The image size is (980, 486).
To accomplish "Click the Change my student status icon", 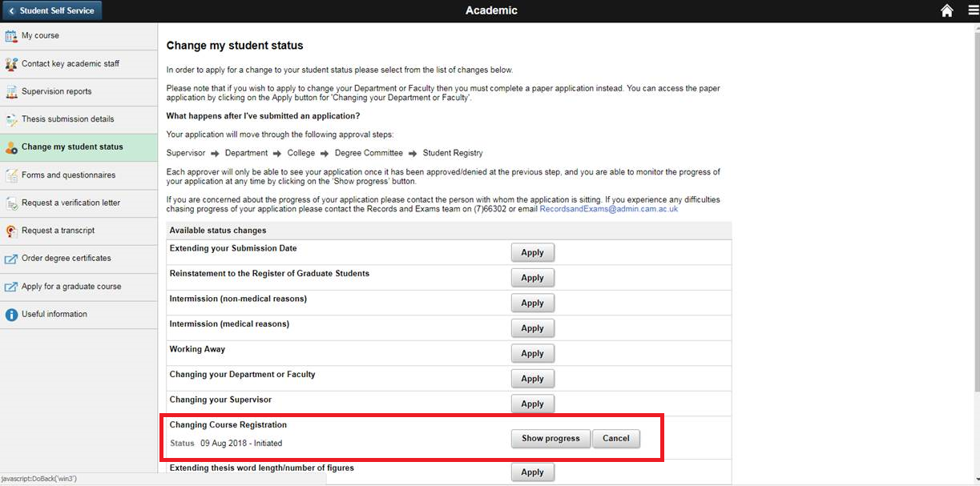I will 11,147.
